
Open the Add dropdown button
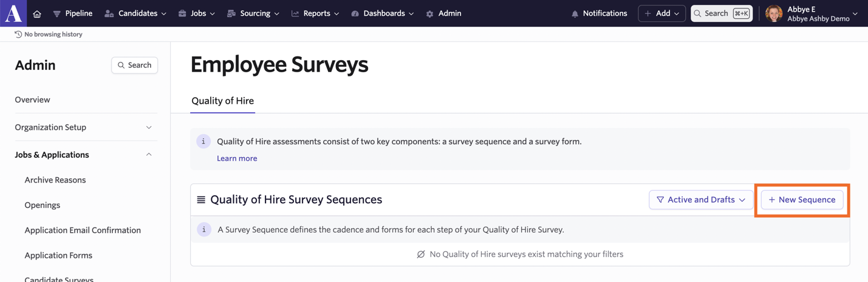tap(661, 13)
